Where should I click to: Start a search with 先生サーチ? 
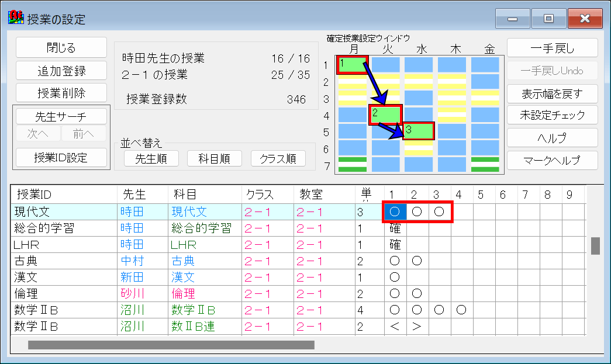click(61, 116)
